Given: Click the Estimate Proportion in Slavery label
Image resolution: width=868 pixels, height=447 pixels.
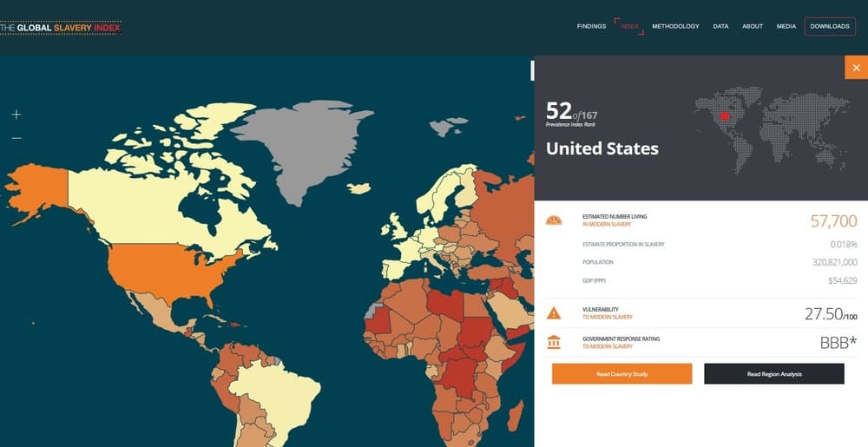Looking at the screenshot, I should [x=623, y=245].
